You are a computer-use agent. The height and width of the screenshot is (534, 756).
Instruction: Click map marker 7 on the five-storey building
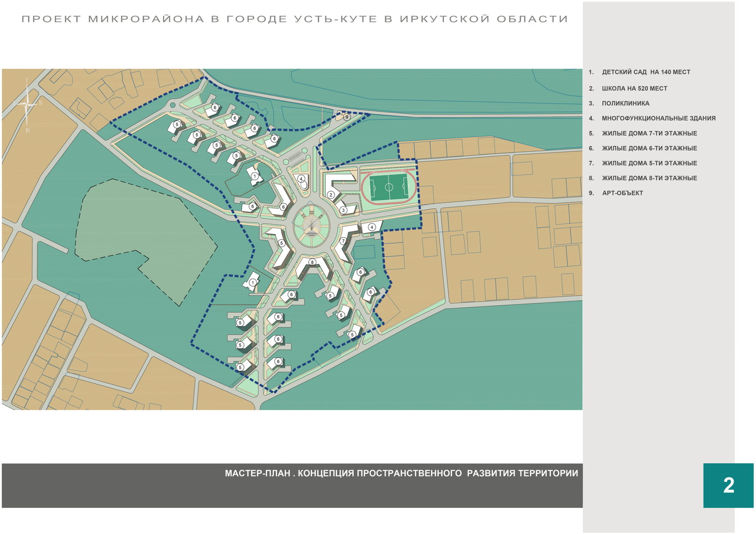(343, 241)
